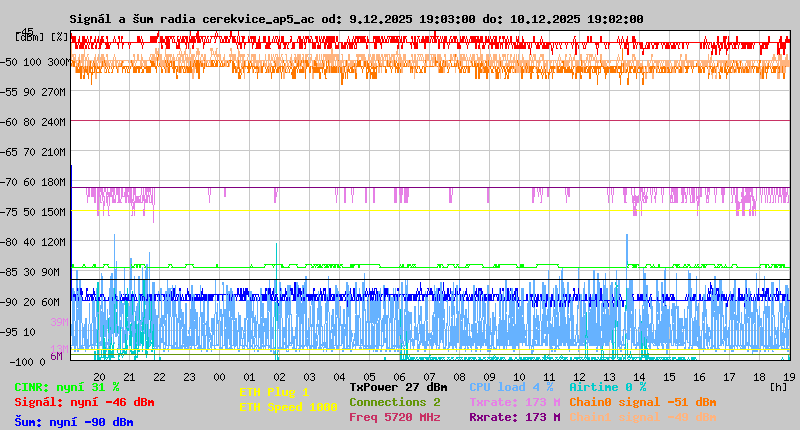Click the [h] time unit label
Screen dimensions: 800x430
point(778,386)
